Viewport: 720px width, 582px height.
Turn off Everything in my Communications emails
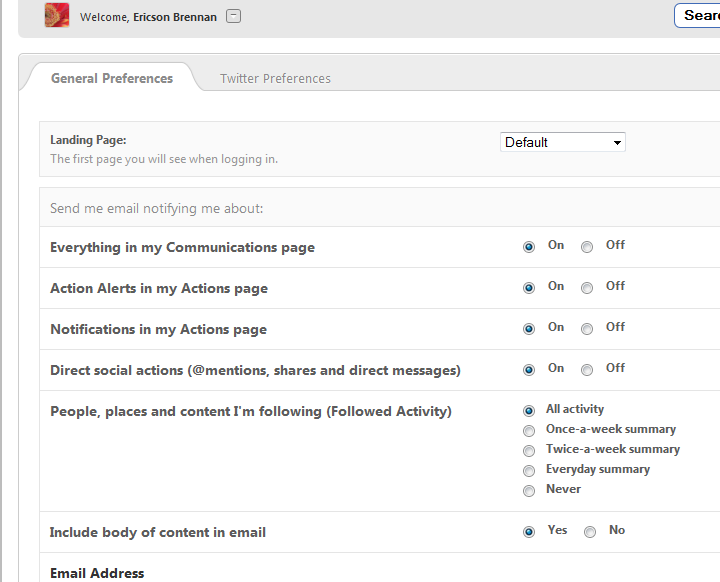[x=587, y=247]
